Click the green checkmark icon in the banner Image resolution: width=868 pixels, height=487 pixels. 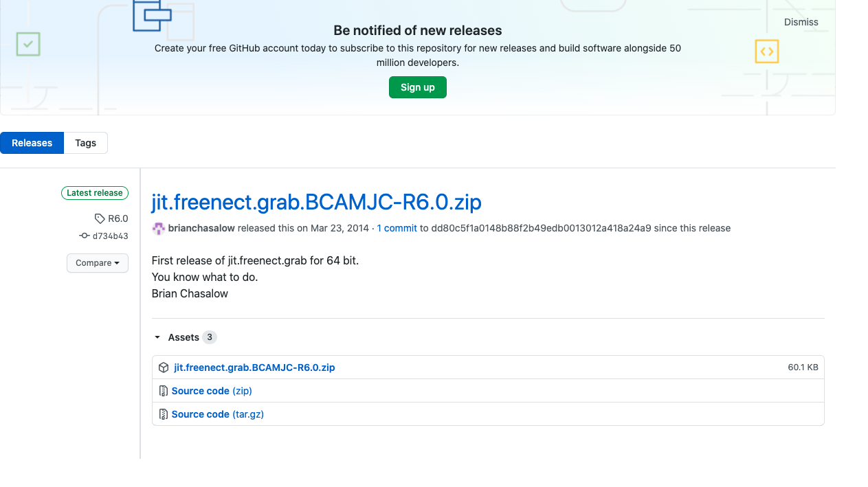point(28,44)
